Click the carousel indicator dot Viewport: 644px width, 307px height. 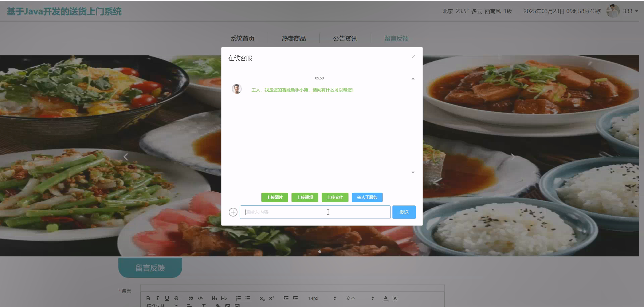tap(320, 251)
